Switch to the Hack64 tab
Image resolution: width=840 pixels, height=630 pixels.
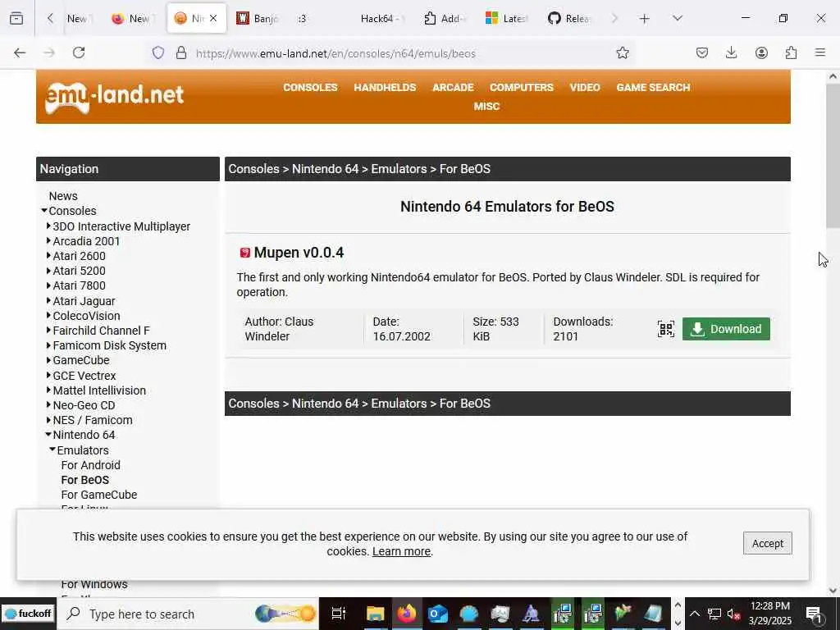coord(381,19)
